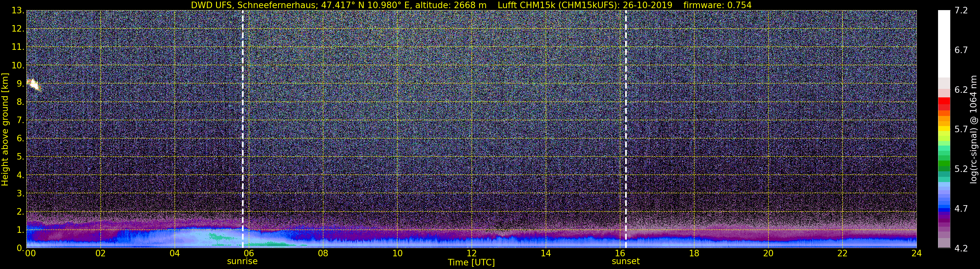980x269 pixels.
Task: Click the height tick label '12.'
Action: coord(18,29)
